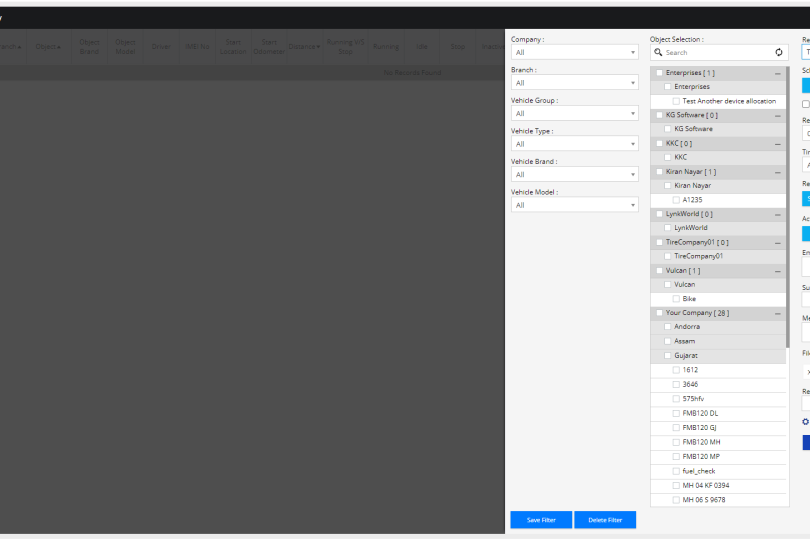Click the magnifier icon in Object Selection search
Image resolution: width=810 pixels, height=540 pixels.
tap(658, 52)
